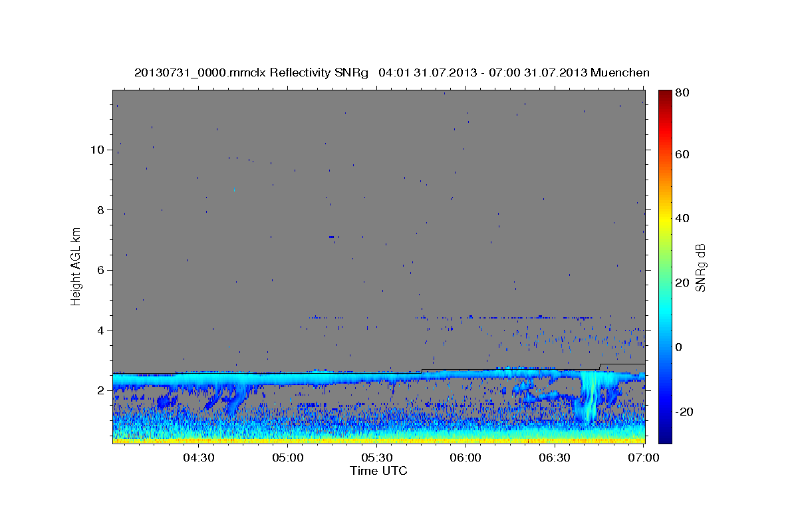Click the 05:00 time tick label
798x532 pixels.
coord(287,458)
